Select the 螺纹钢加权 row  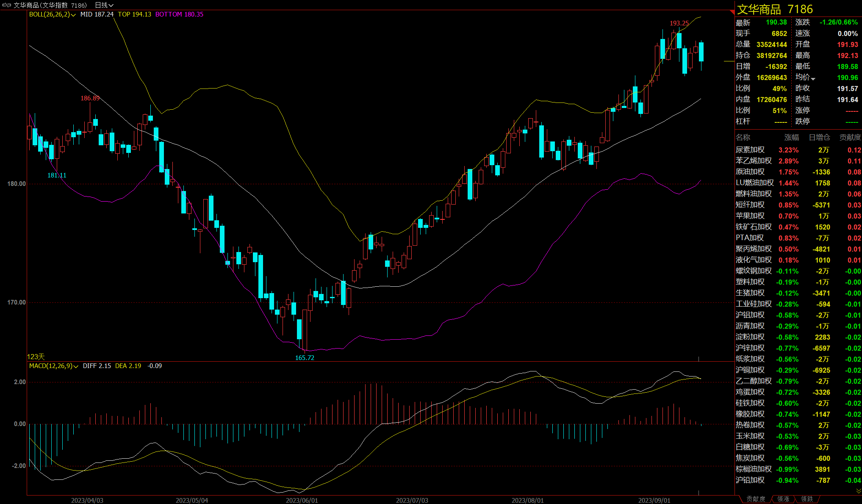click(x=798, y=271)
